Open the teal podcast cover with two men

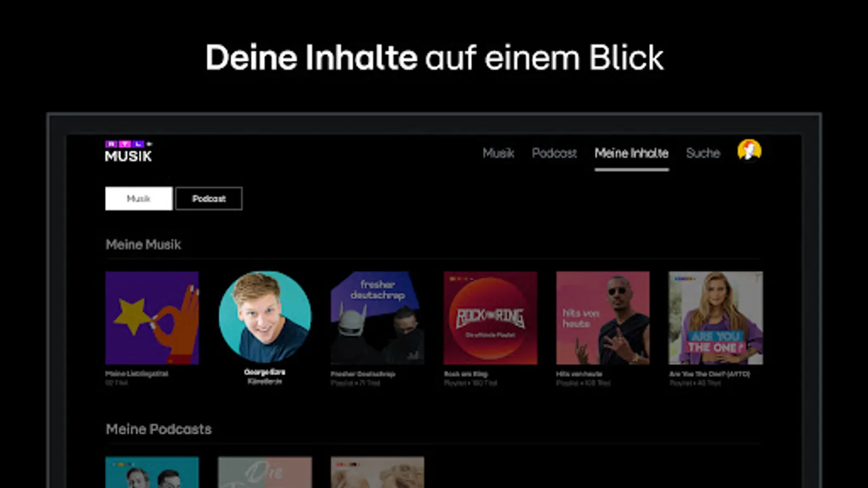tap(152, 472)
